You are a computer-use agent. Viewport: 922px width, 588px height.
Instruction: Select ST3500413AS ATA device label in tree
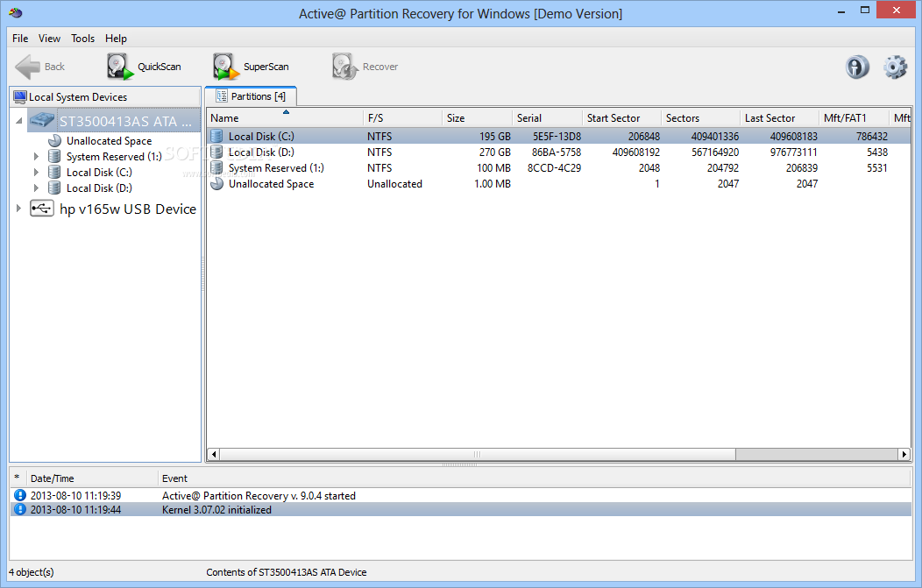(x=125, y=121)
